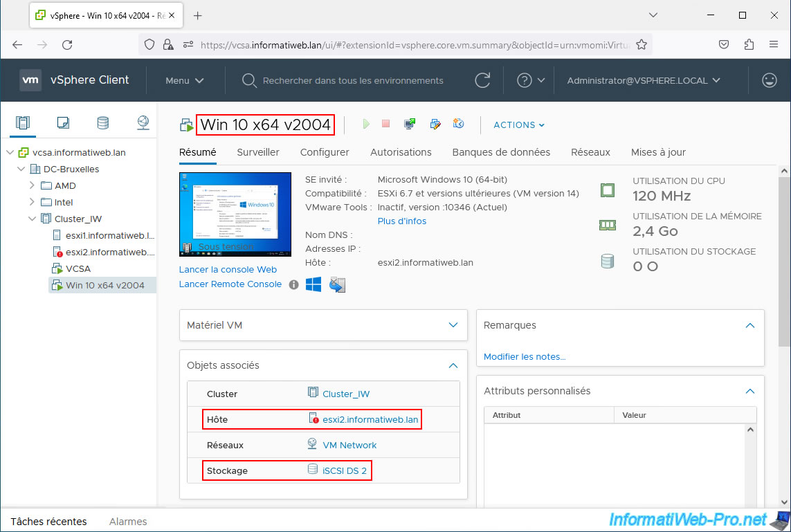Expand the AMD folder in tree
791x532 pixels.
[x=32, y=185]
